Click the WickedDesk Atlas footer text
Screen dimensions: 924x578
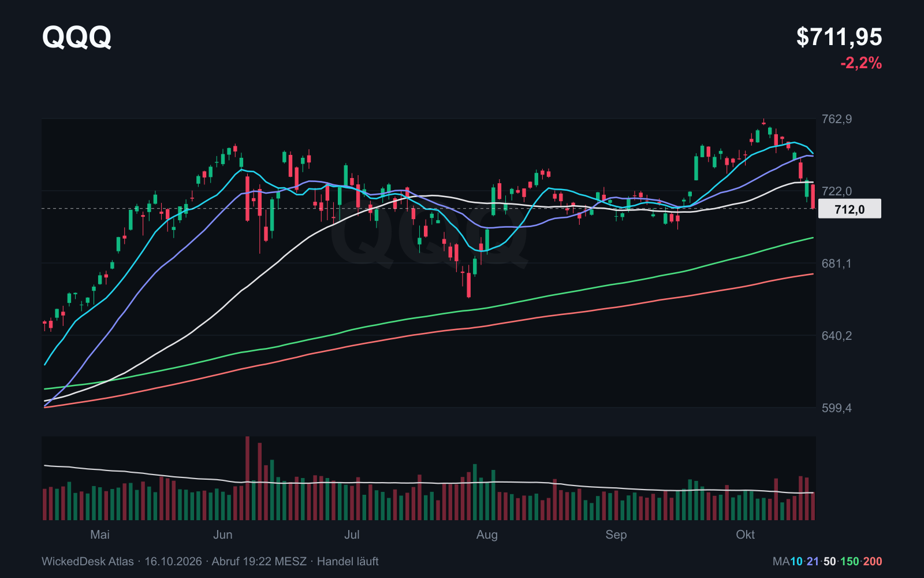coord(88,561)
